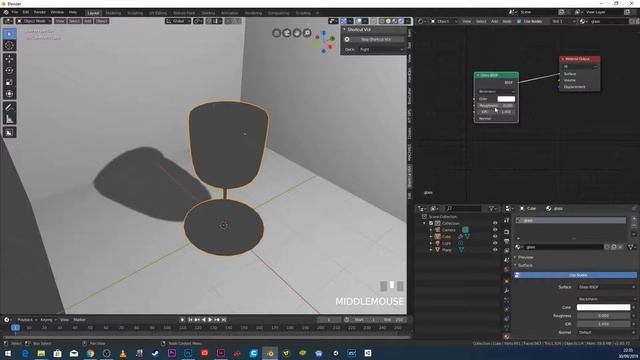
Task: Toggle the Collection exclude checkbox in outliner
Action: (431, 223)
